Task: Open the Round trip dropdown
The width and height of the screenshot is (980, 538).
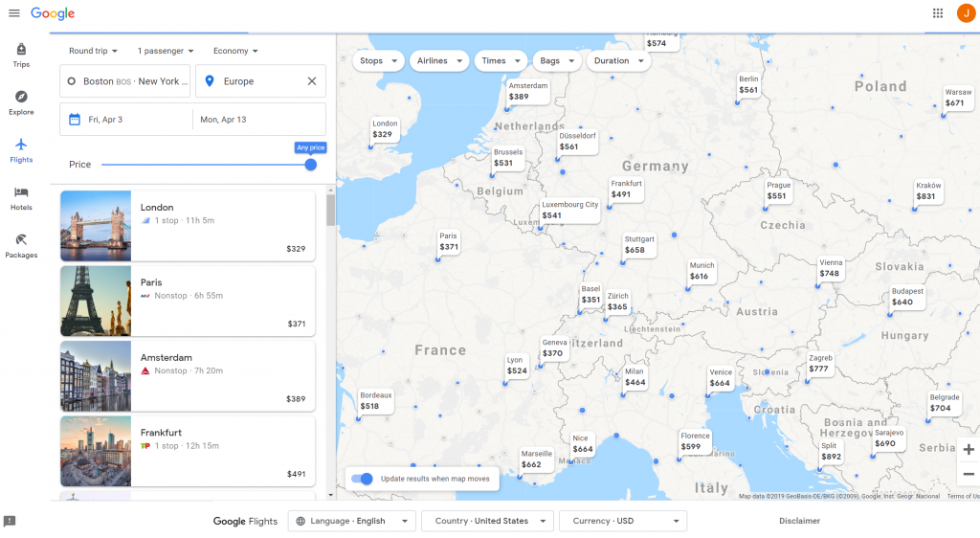Action: tap(93, 51)
